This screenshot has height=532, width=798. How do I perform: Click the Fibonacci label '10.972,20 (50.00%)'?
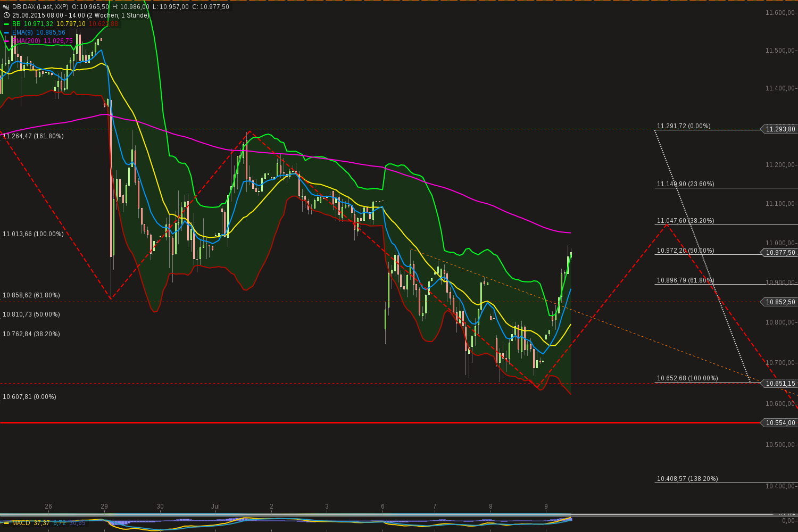(686, 251)
